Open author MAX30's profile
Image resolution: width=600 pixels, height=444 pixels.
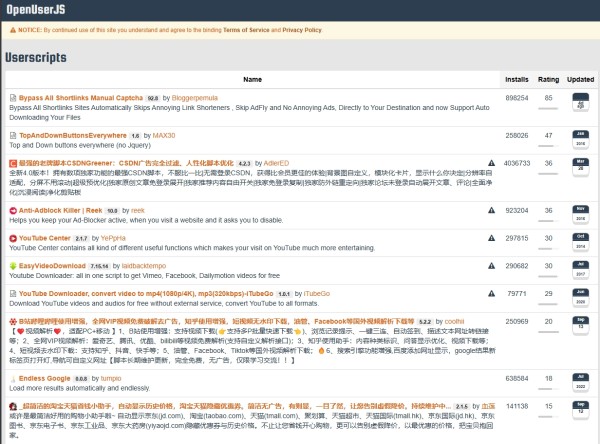(x=164, y=135)
